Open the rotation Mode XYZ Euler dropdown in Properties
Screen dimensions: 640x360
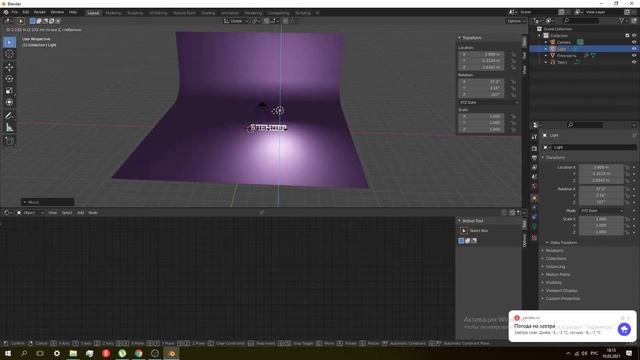pos(602,211)
